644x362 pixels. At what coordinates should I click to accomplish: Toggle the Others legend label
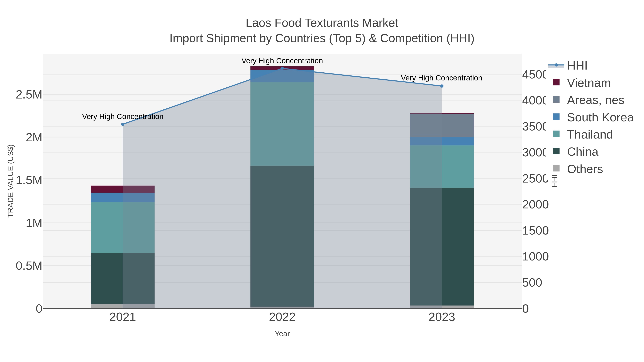point(585,169)
